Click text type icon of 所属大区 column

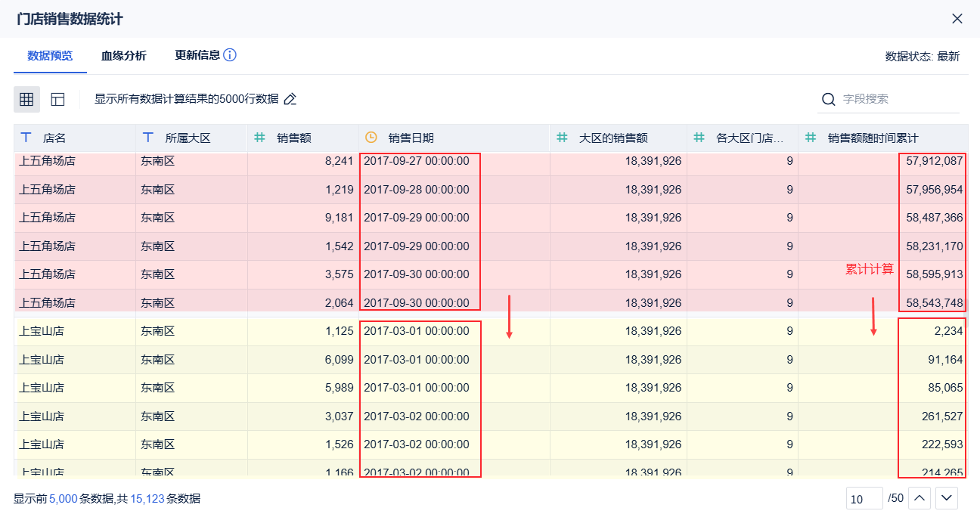coord(148,138)
